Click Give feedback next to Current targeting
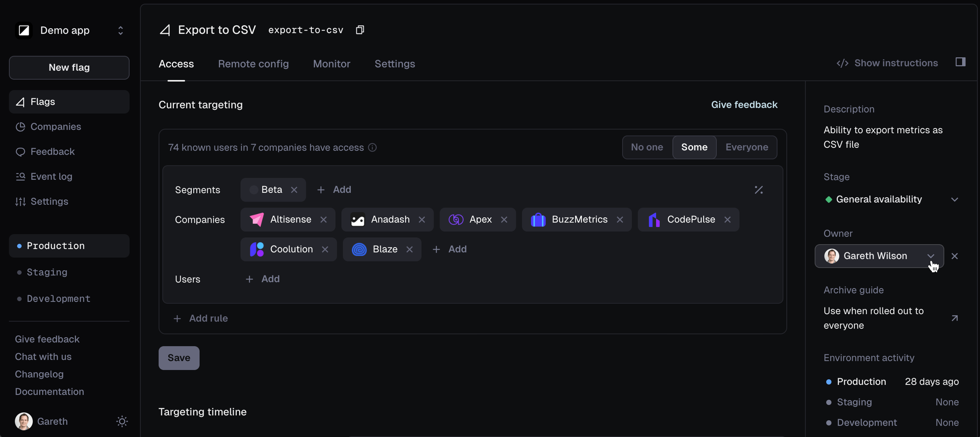The width and height of the screenshot is (980, 437). coord(744,105)
